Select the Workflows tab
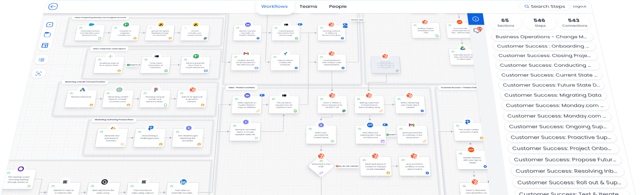This screenshot has width=644, height=195. (274, 6)
